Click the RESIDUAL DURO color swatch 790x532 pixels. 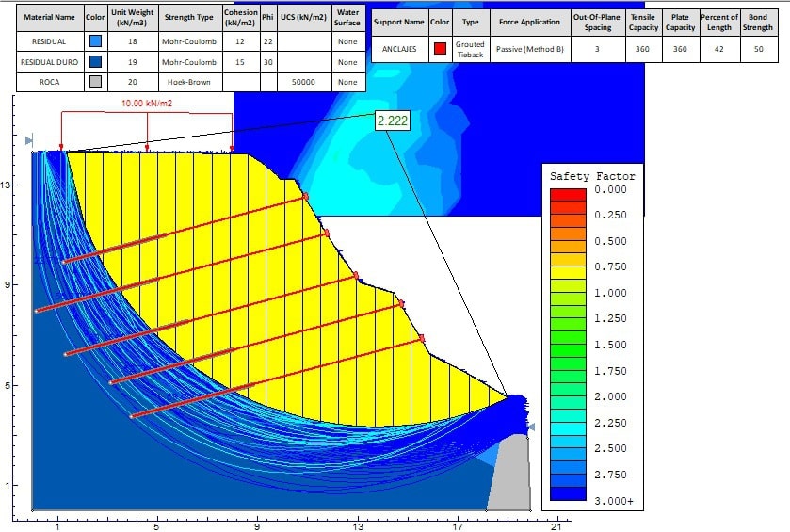pyautogui.click(x=94, y=62)
